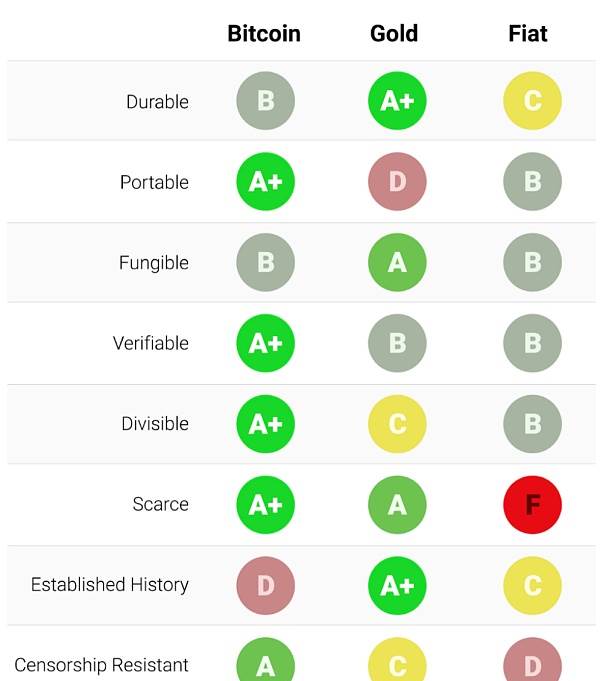This screenshot has width=600, height=681.
Task: Click the Scarce row label
Action: (161, 504)
